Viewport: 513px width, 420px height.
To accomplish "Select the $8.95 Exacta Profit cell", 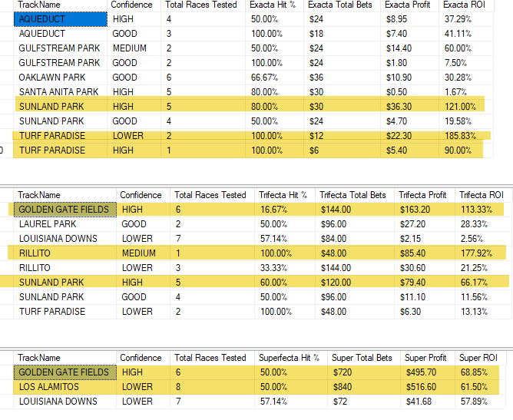I will coord(409,19).
